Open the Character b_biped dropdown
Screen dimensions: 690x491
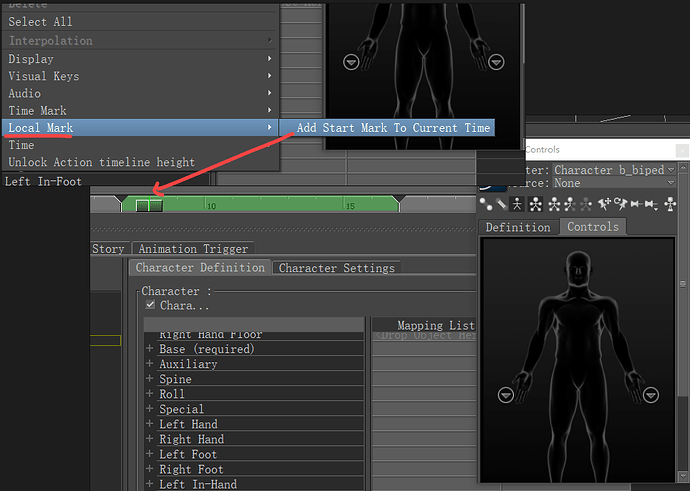click(x=610, y=170)
